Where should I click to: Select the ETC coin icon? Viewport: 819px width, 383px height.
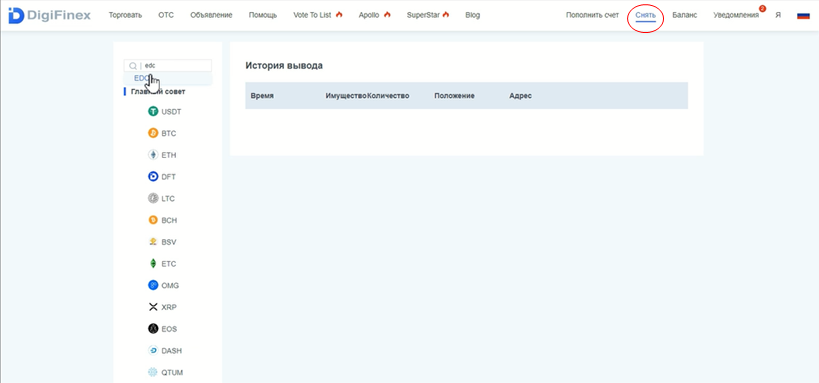[153, 264]
